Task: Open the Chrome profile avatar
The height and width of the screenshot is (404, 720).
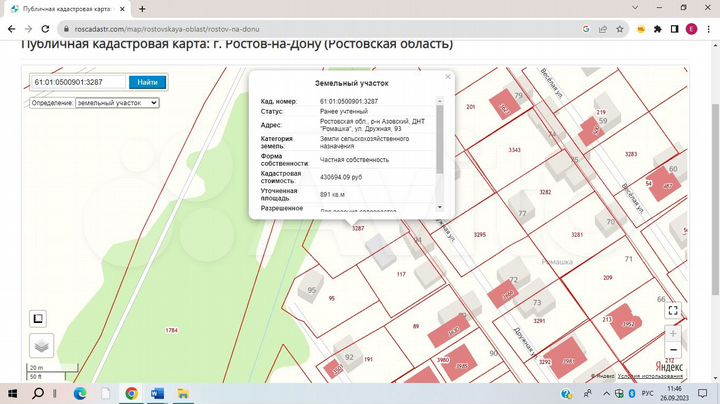Action: (x=691, y=29)
